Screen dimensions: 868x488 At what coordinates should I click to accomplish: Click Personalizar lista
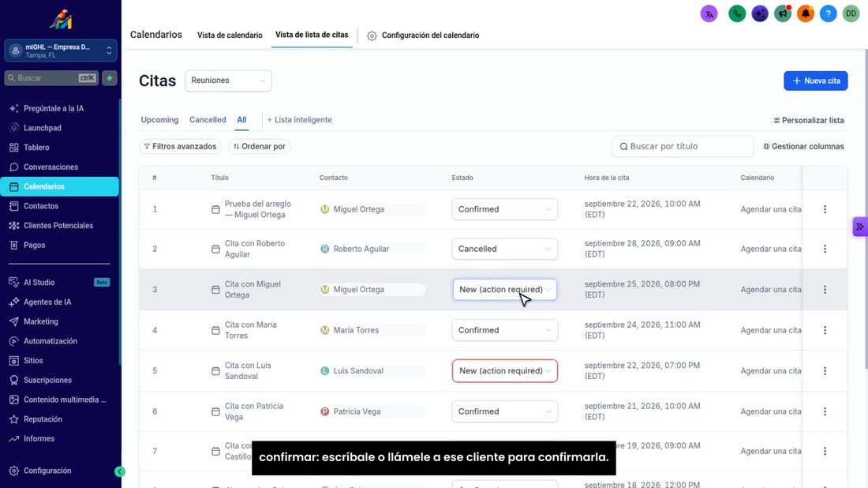coord(809,120)
